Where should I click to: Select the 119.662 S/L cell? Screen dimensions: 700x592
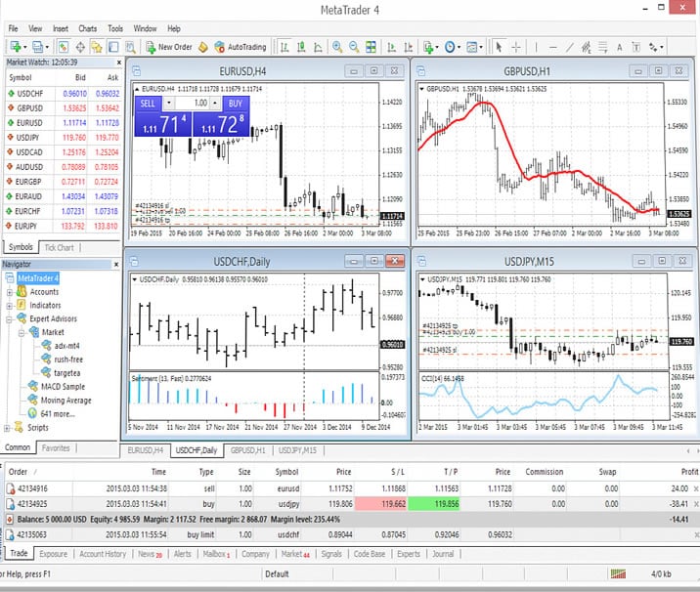pyautogui.click(x=381, y=504)
